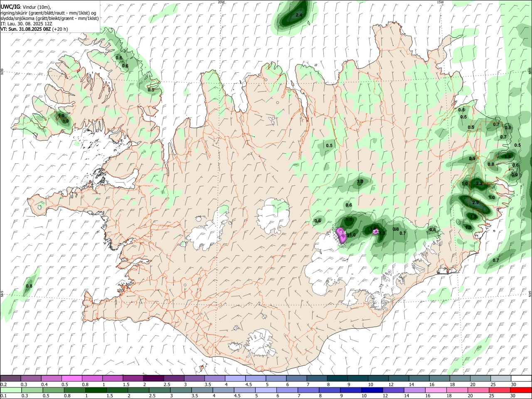Click the dark navy blue rain legend swatch

point(371,390)
